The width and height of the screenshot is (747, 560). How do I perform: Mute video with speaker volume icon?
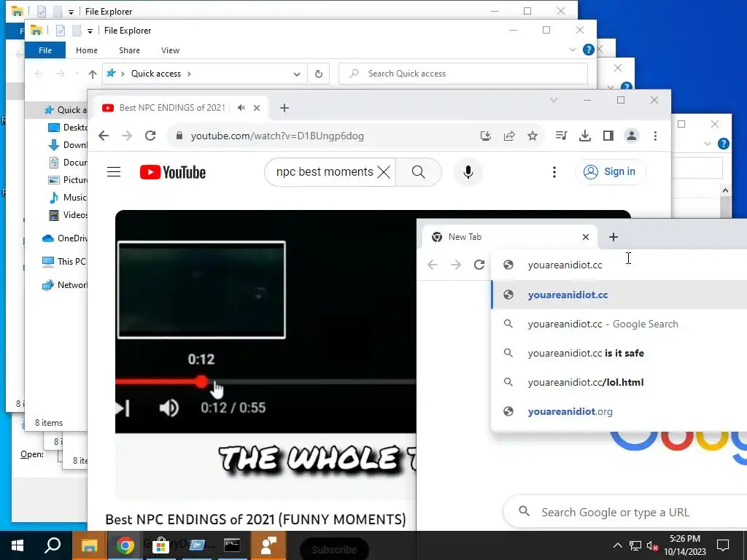(x=169, y=408)
